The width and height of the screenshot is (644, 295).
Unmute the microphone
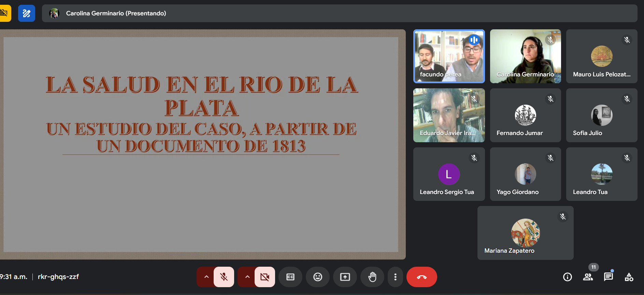pyautogui.click(x=224, y=277)
